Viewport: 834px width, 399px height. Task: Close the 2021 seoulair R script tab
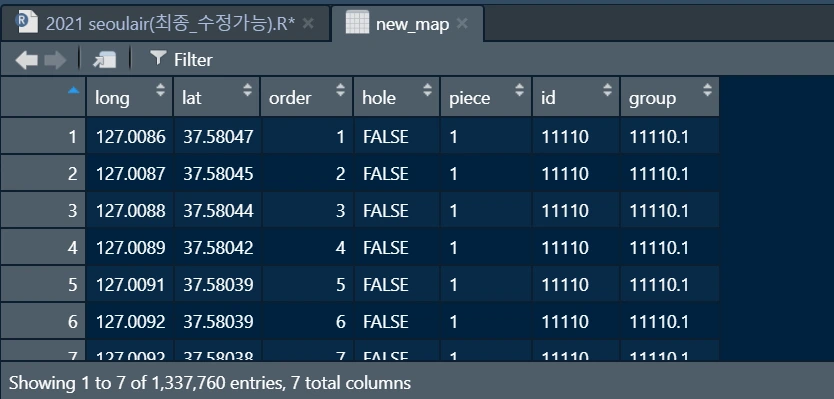click(x=308, y=23)
